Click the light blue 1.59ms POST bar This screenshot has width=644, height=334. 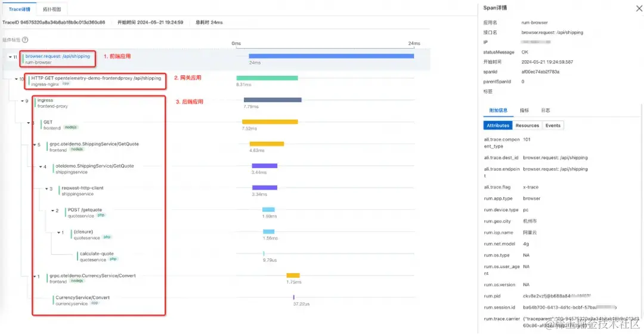(268, 209)
